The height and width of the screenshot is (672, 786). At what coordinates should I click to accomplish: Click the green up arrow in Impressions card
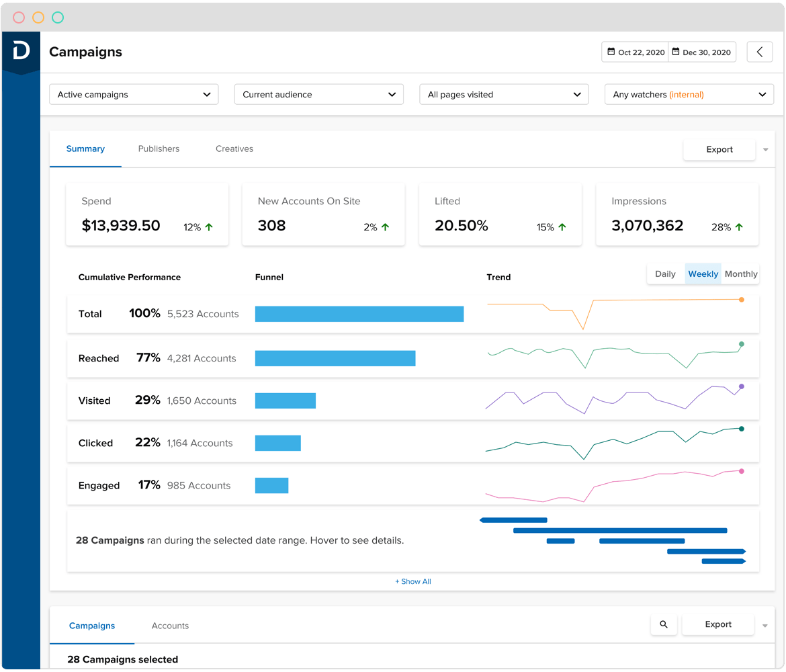click(x=739, y=227)
